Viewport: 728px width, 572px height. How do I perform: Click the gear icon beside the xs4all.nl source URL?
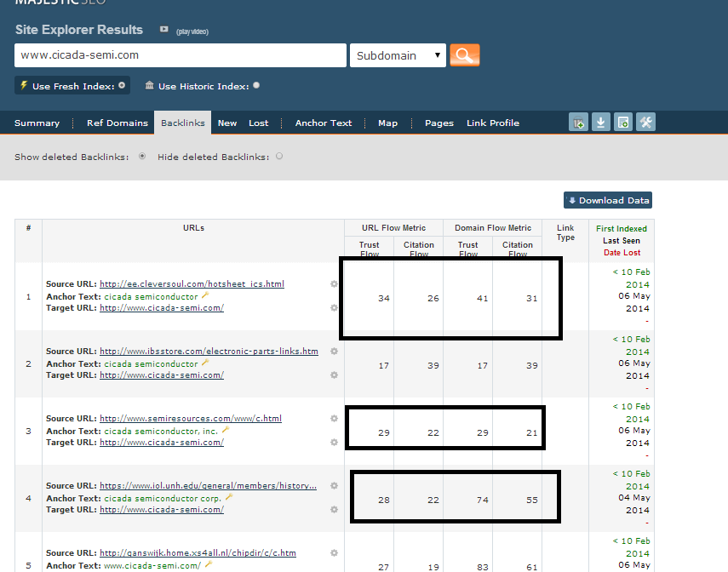(x=334, y=553)
